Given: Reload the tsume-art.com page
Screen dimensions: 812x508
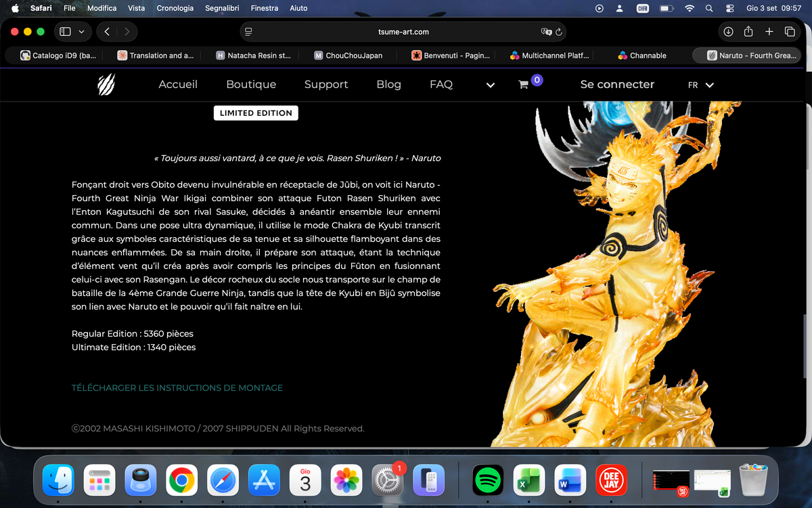Looking at the screenshot, I should [x=559, y=32].
